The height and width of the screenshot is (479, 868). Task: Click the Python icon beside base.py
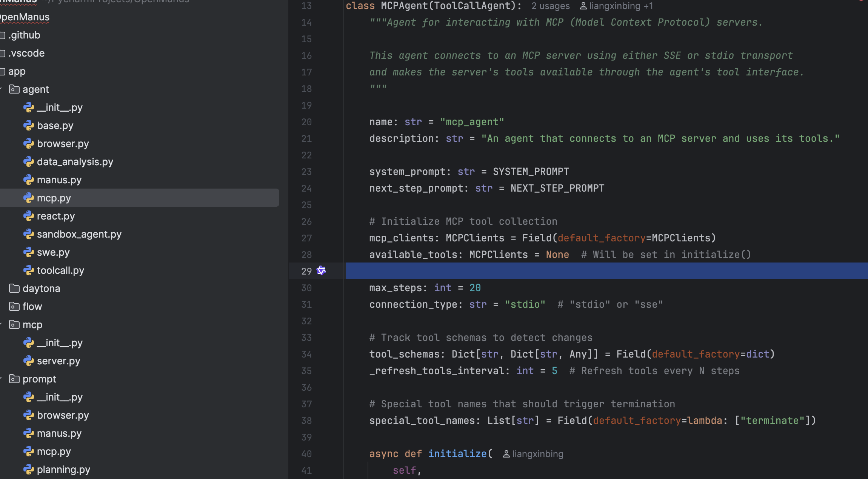[x=29, y=126]
